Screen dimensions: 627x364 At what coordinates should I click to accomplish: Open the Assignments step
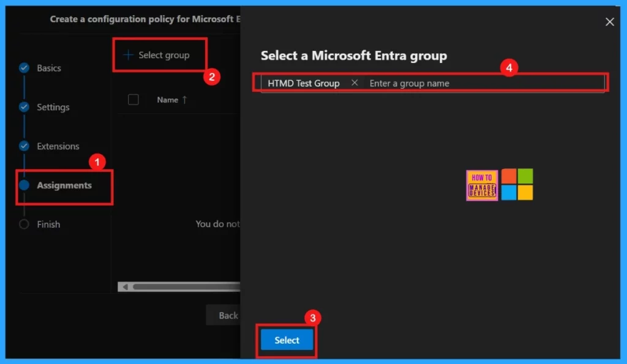tap(64, 185)
